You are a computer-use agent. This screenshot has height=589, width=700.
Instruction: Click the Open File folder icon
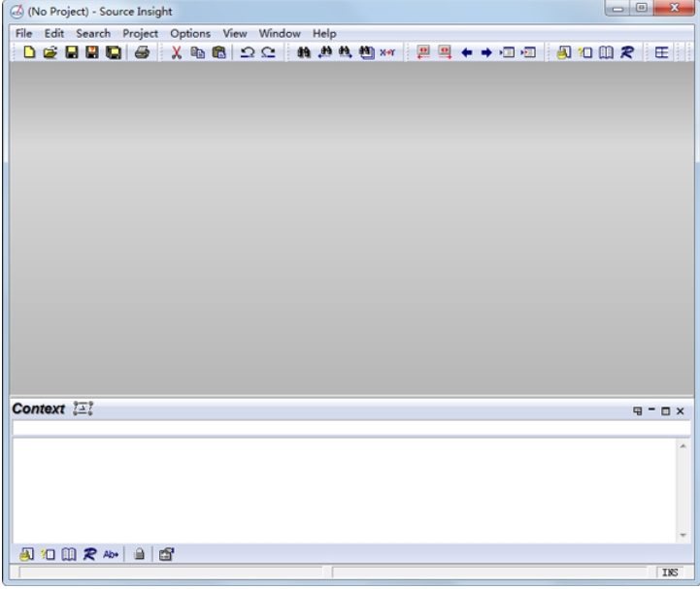[x=50, y=52]
